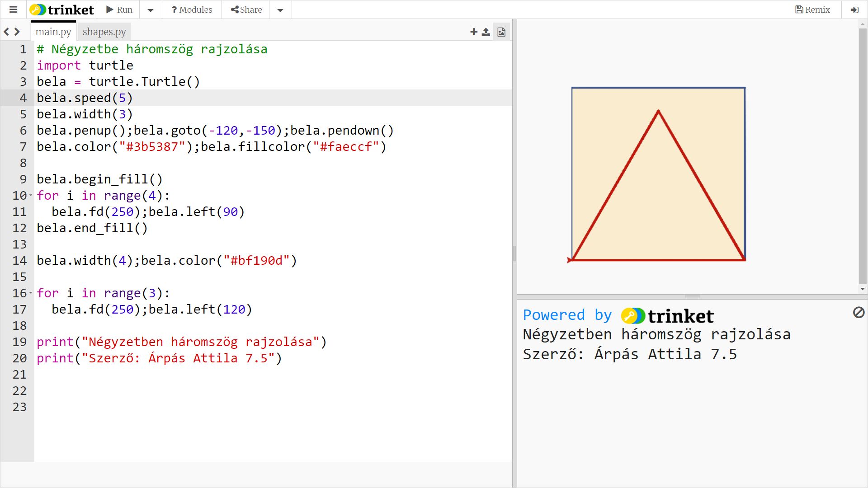
Task: Click the sign-in icon
Action: click(x=854, y=9)
